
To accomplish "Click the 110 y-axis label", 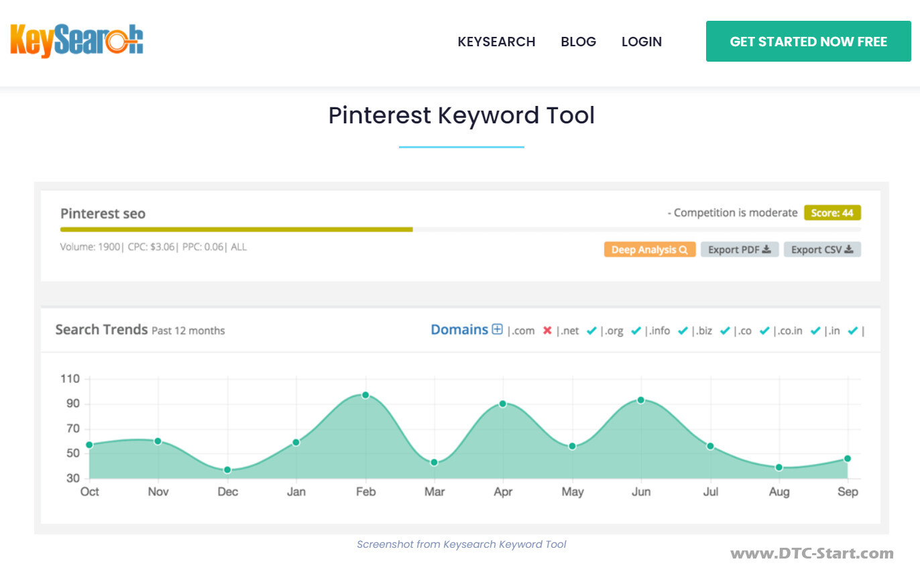I will [x=70, y=379].
